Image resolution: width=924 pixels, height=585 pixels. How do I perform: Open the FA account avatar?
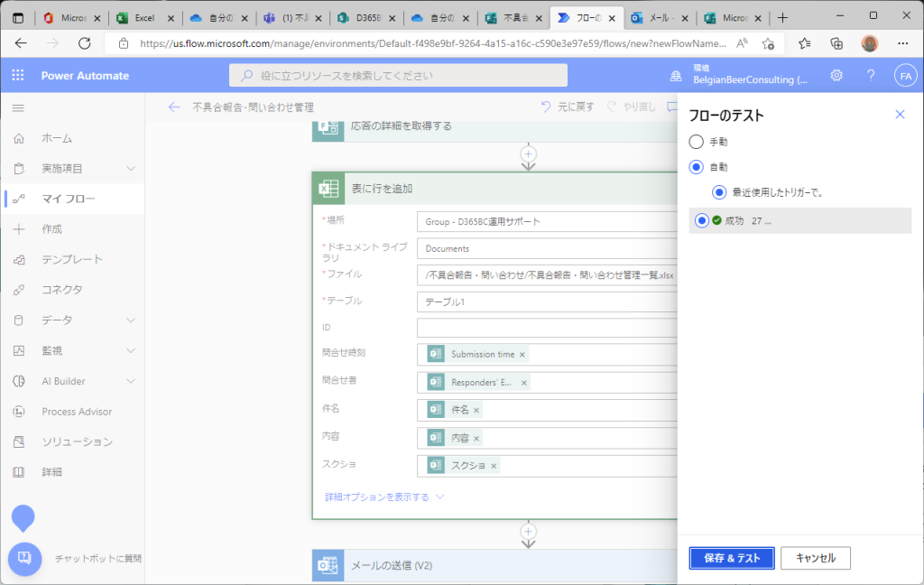[906, 76]
